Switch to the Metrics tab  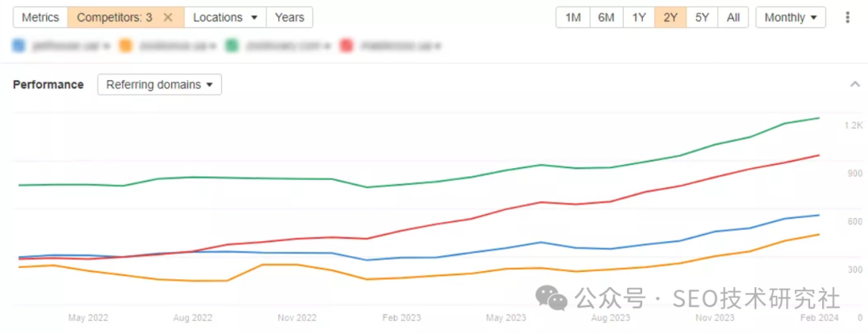[x=40, y=18]
